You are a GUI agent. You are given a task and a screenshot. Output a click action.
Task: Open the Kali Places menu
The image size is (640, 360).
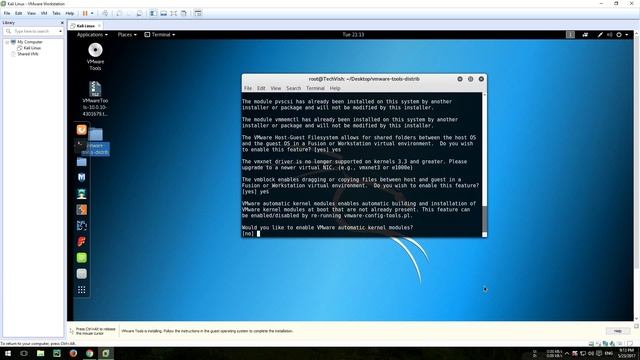pyautogui.click(x=127, y=35)
